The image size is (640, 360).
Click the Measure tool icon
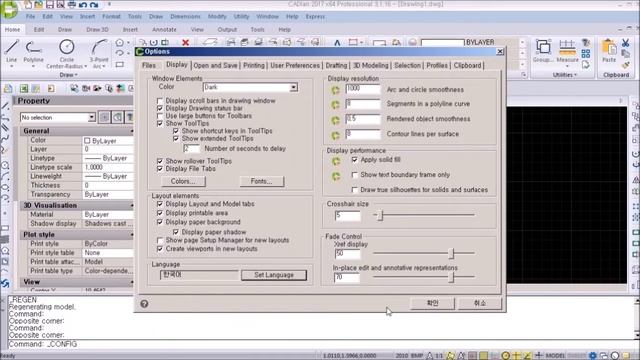[x=567, y=51]
